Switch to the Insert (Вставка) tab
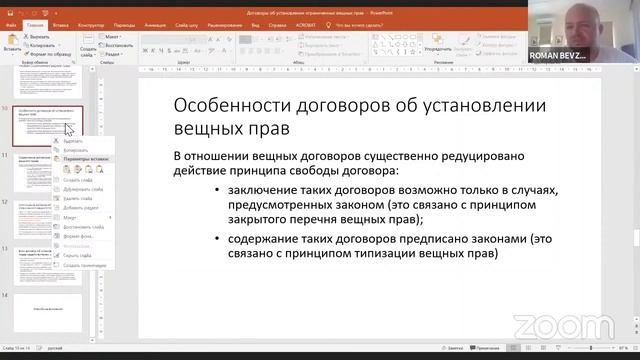 point(60,25)
